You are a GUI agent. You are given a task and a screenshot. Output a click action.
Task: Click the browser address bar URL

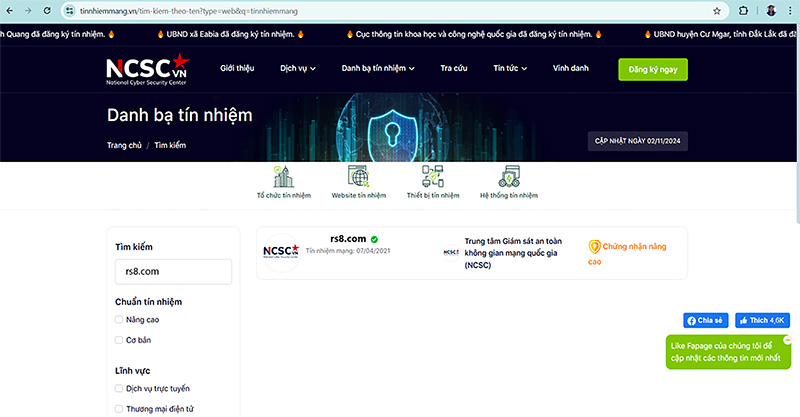(x=189, y=11)
